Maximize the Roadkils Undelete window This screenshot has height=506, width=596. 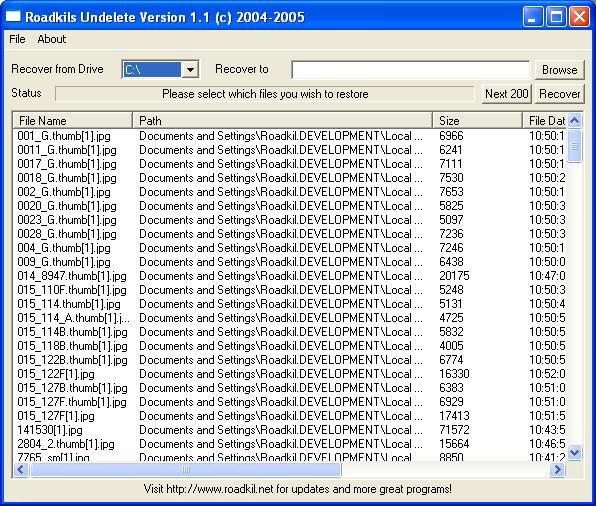(556, 17)
